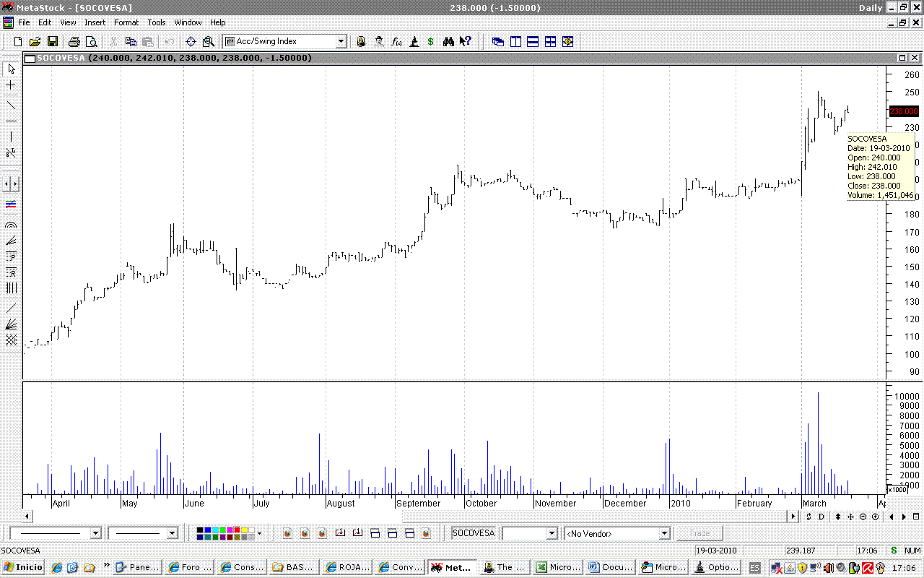924x578 pixels.
Task: Save the chart with floppy disk icon
Action: (x=53, y=42)
